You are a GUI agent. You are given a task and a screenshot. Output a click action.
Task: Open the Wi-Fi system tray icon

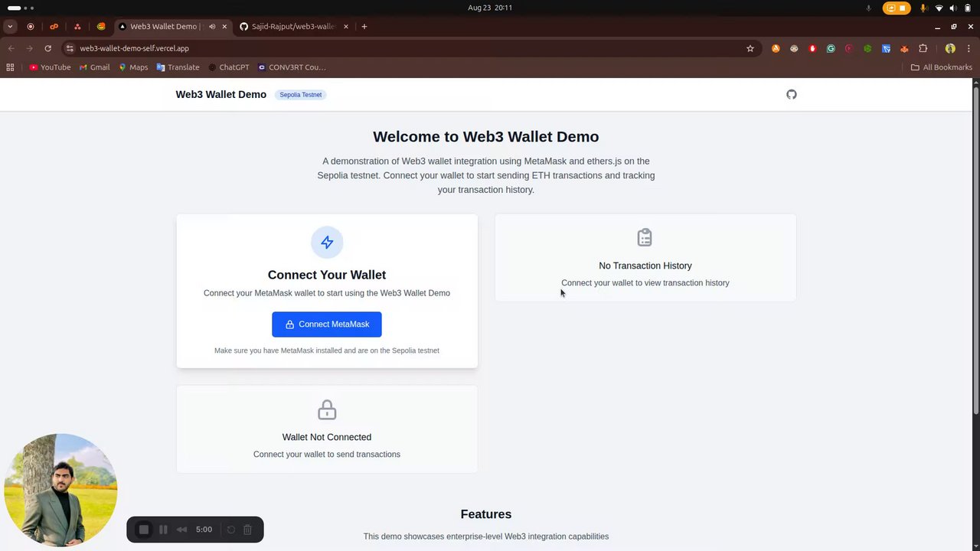tap(939, 8)
